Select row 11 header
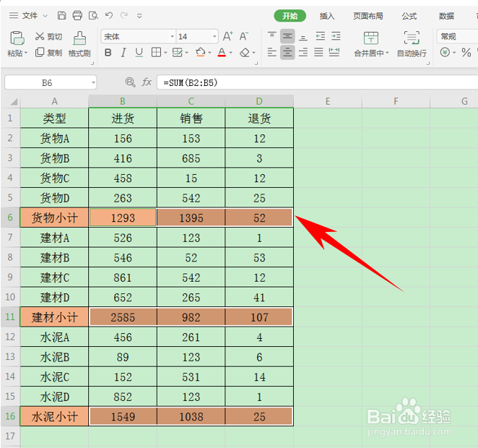 [10, 316]
